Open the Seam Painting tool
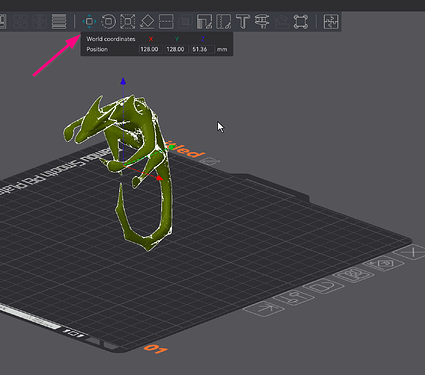 pos(224,22)
